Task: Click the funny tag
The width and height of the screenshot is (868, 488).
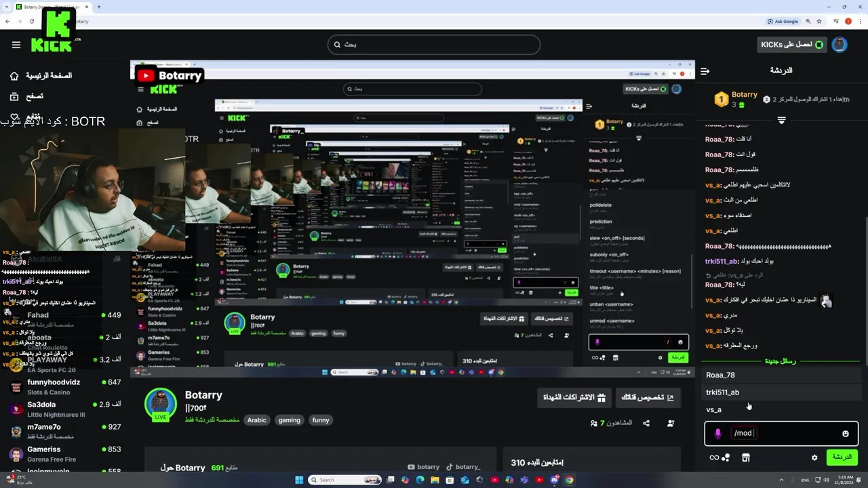Action: pyautogui.click(x=321, y=420)
